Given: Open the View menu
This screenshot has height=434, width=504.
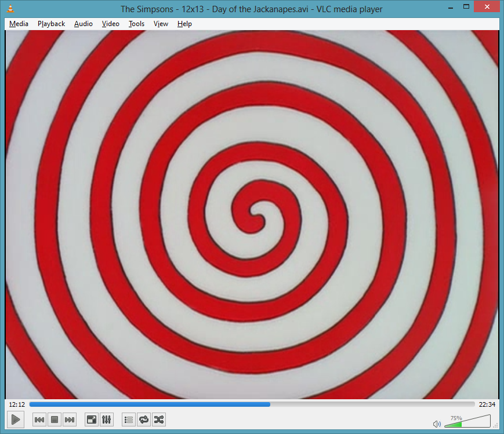Looking at the screenshot, I should click(161, 24).
